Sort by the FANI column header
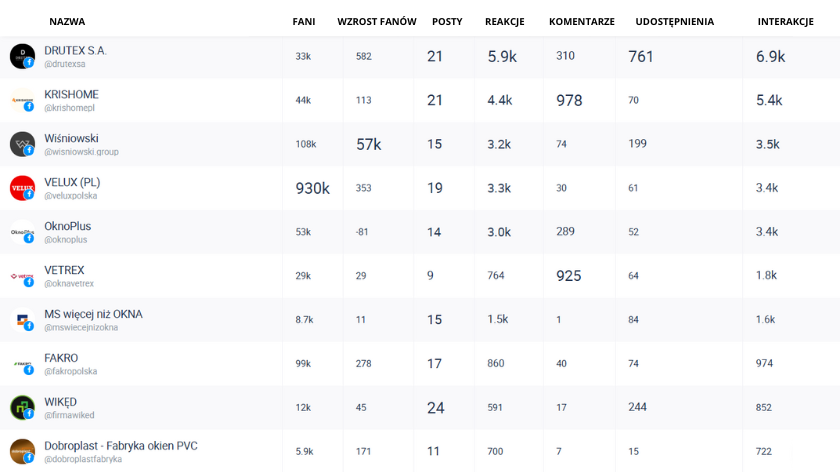 click(x=304, y=21)
